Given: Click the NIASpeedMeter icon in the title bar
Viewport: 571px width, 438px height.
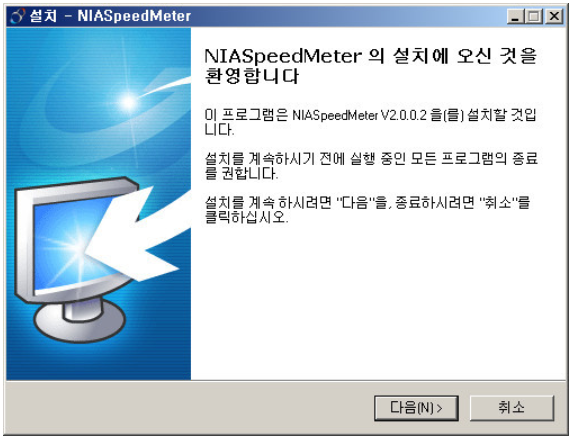Looking at the screenshot, I should click(18, 16).
